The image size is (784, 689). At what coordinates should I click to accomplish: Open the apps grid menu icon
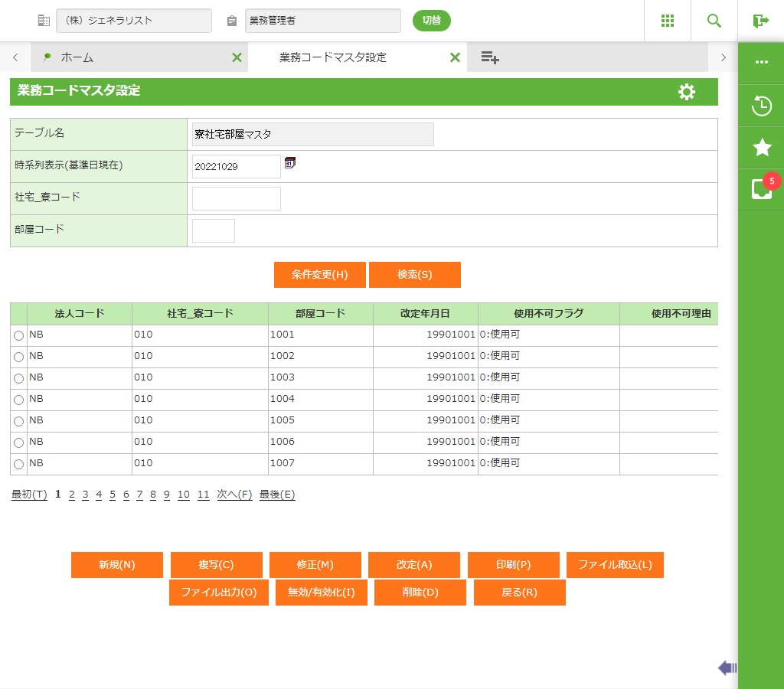[667, 21]
